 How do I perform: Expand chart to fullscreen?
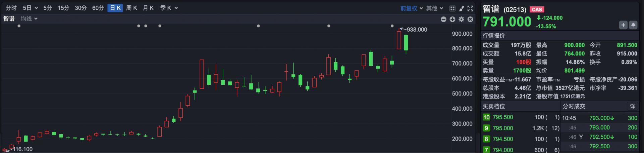471,8
